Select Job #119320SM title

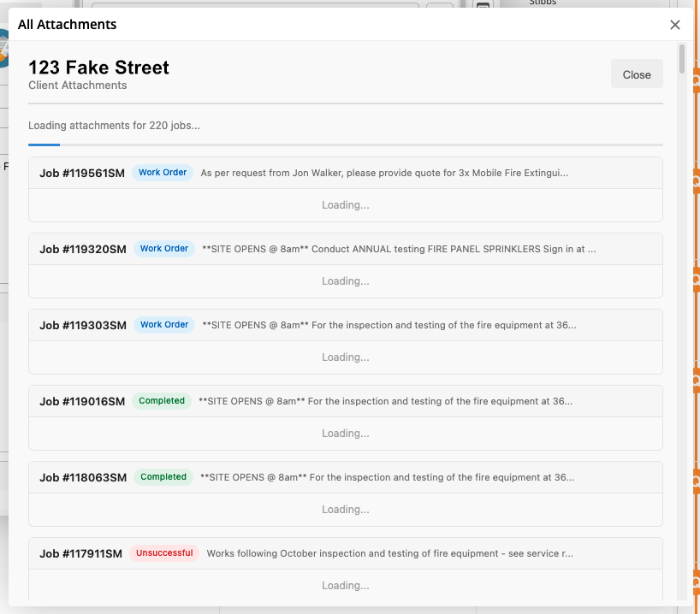point(83,249)
